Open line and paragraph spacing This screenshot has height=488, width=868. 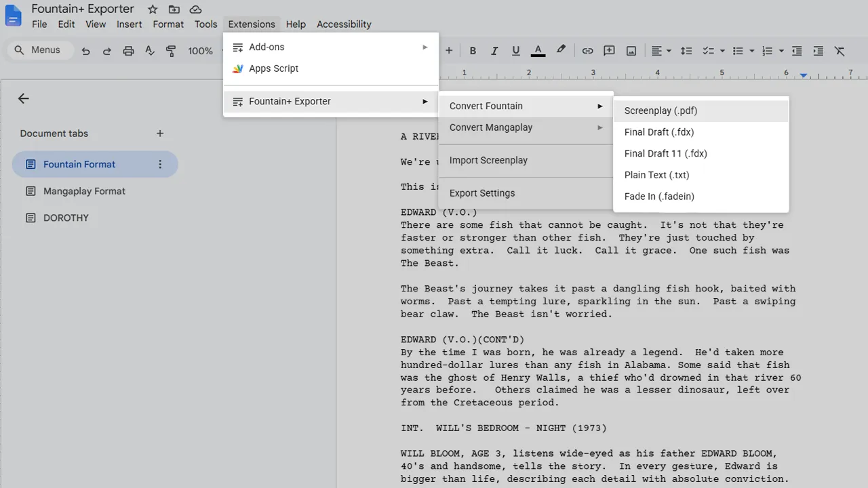click(686, 51)
